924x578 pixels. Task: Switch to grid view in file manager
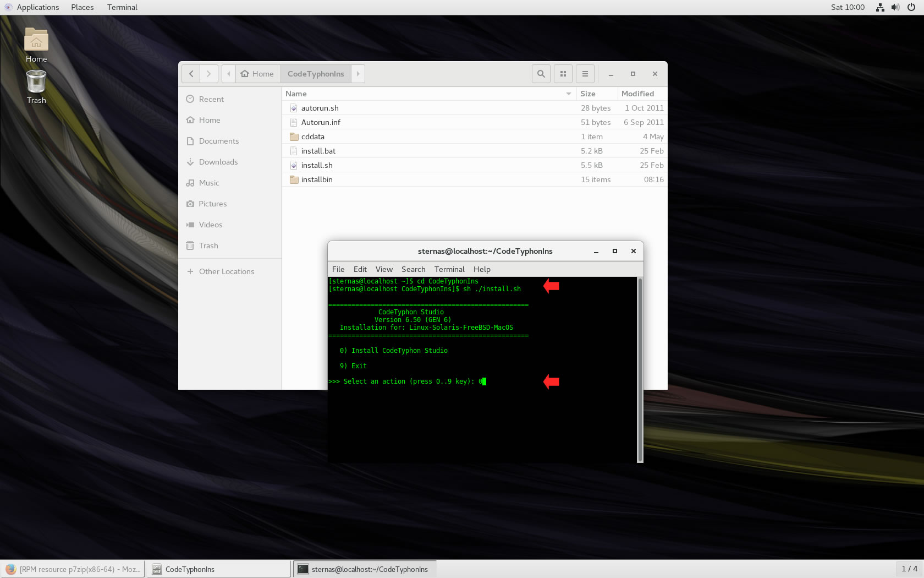click(x=563, y=74)
